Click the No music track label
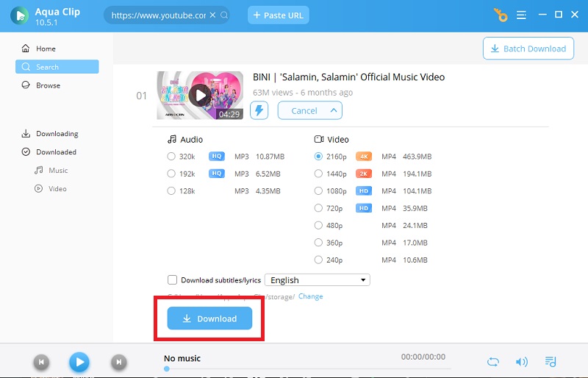This screenshot has width=588, height=378. click(x=182, y=358)
